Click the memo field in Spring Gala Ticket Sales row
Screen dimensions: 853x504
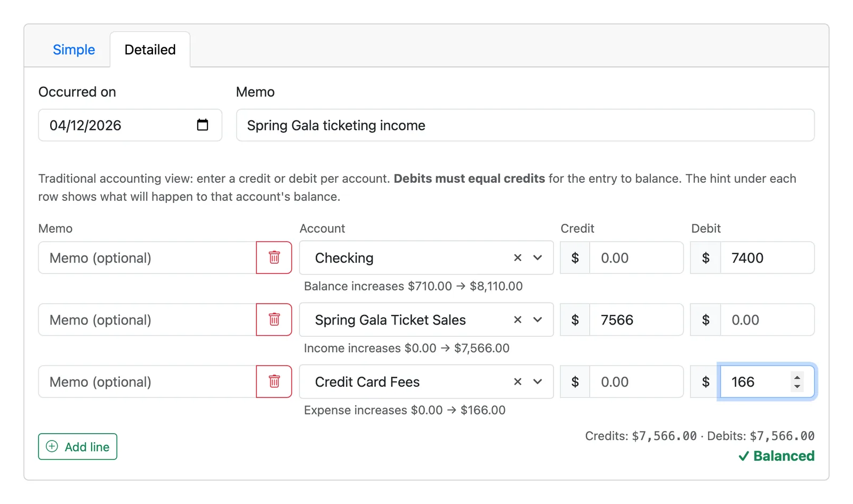click(x=147, y=320)
